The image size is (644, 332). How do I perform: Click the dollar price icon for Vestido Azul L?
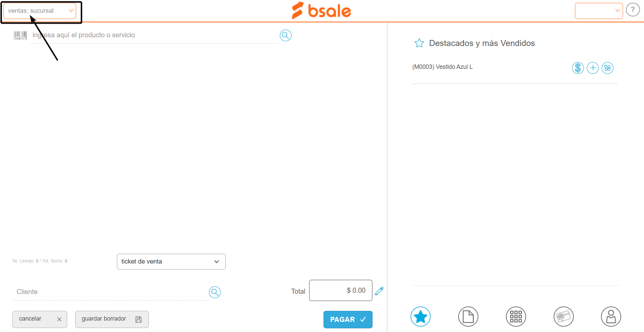578,68
